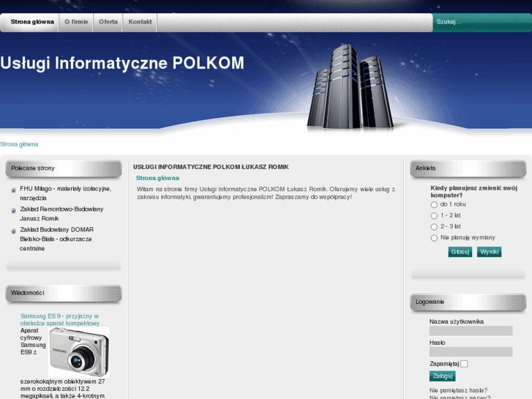
Task: Go to the Oferta menu item
Action: 108,22
